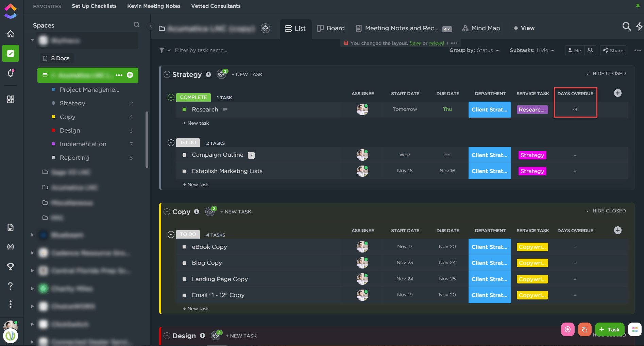Collapse the COMPLETE status group
This screenshot has width=644, height=346.
(x=171, y=98)
